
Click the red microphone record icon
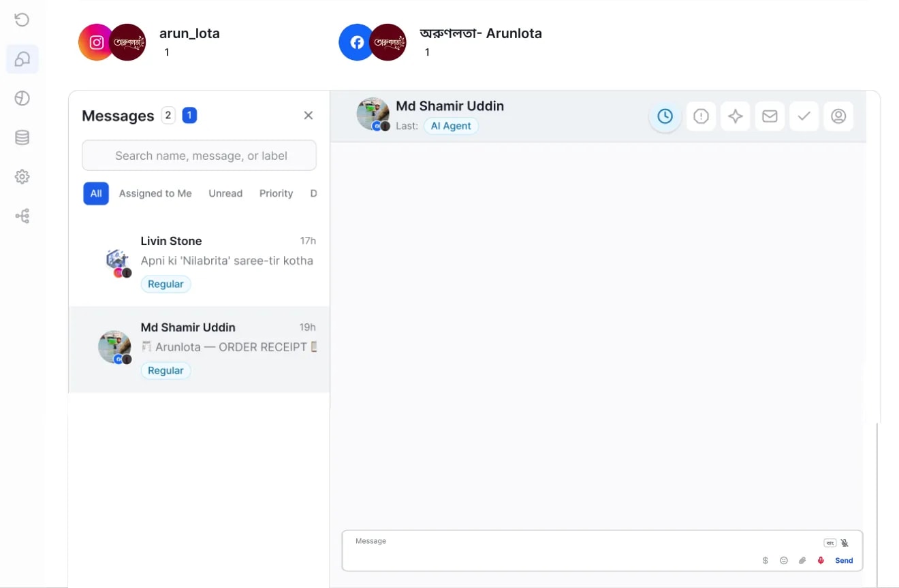click(x=821, y=561)
